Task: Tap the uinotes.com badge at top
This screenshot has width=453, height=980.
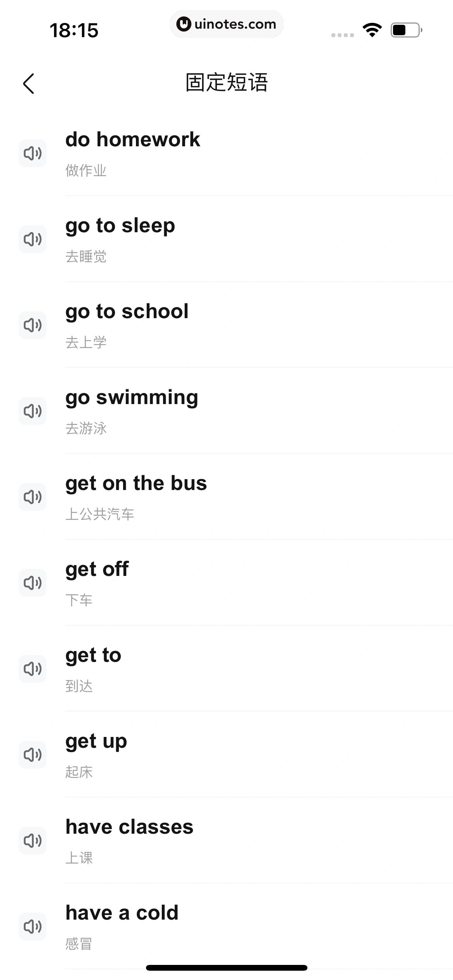Action: [226, 24]
